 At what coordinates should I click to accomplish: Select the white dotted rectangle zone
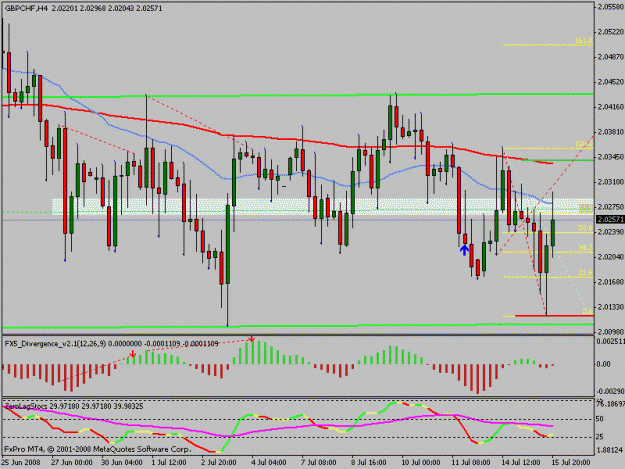pyautogui.click(x=323, y=207)
